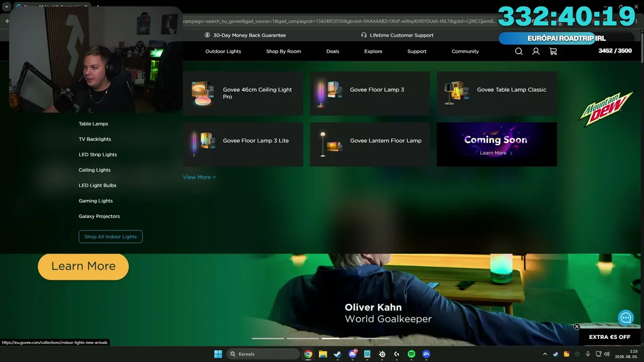
Task: Click the Extra €5 Off offer tab
Action: pyautogui.click(x=610, y=337)
